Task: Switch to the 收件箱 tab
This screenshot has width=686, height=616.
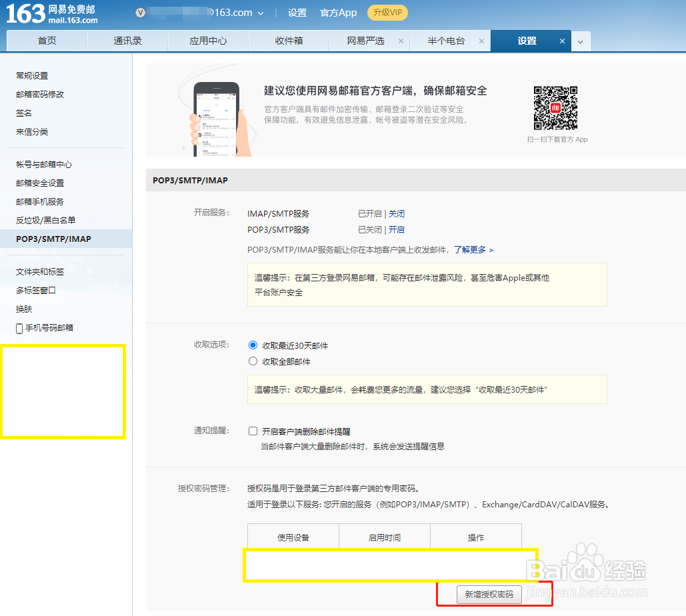Action: [289, 40]
